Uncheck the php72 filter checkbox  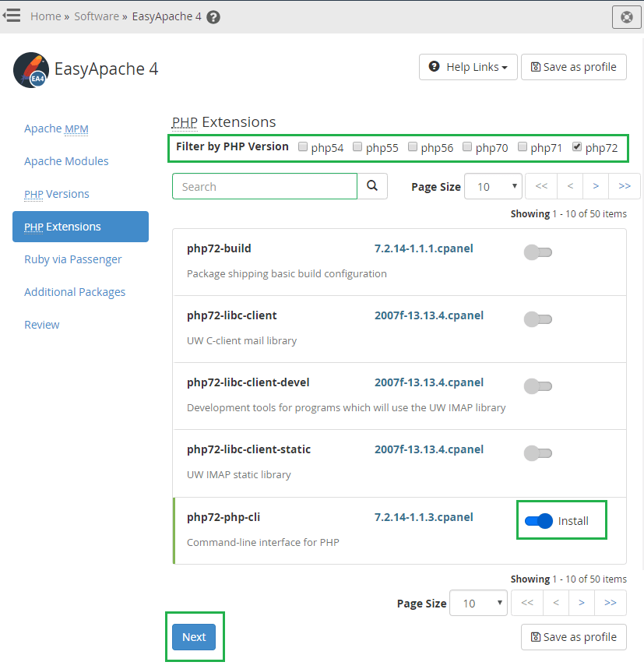577,146
